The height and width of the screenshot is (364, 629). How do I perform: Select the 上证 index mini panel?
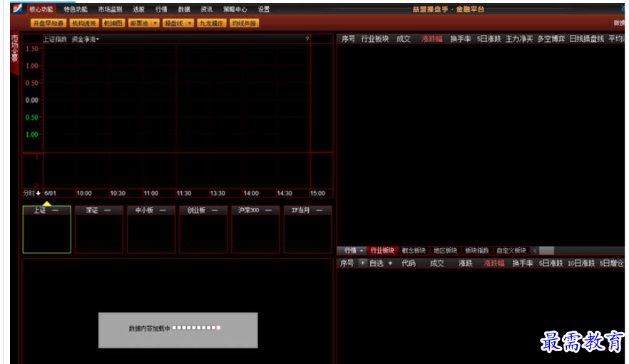coord(47,229)
